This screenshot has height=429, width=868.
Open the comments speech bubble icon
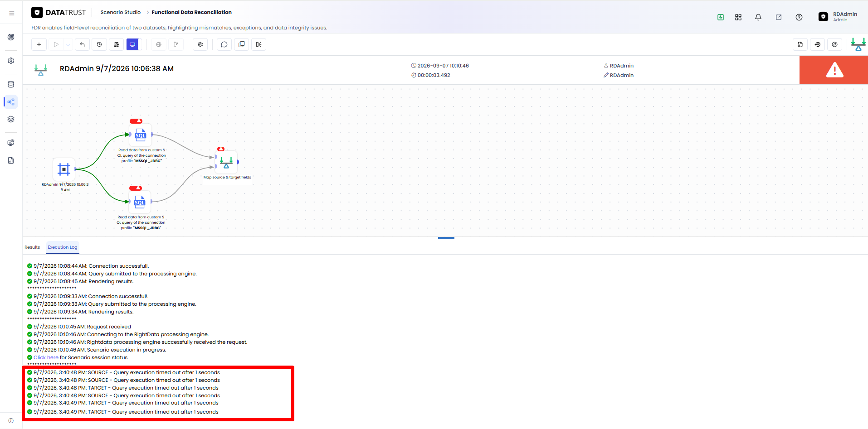pyautogui.click(x=224, y=44)
